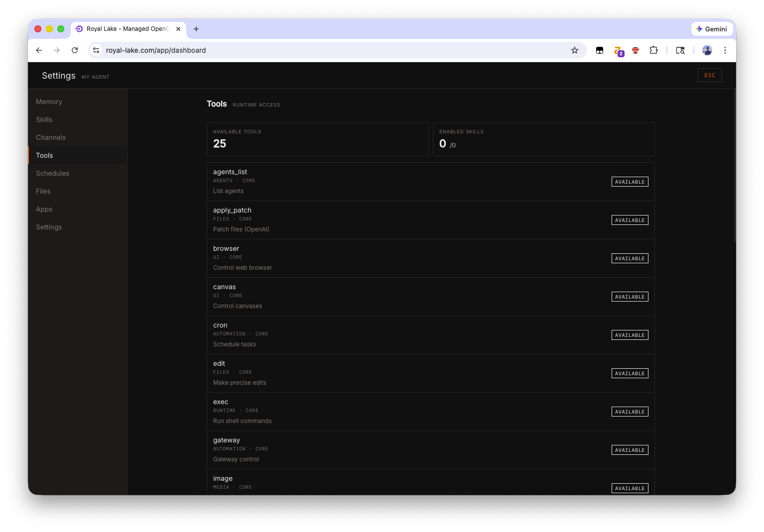Click the Tools heading
The width and height of the screenshot is (764, 532).
coord(217,104)
